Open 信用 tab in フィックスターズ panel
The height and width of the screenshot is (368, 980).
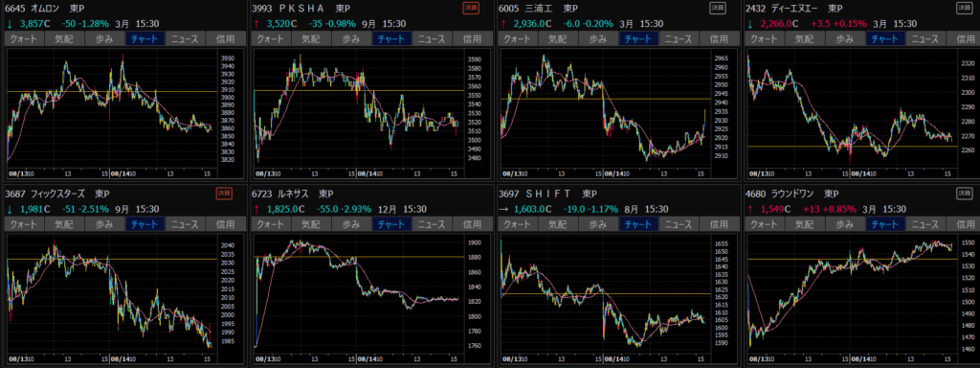[225, 223]
